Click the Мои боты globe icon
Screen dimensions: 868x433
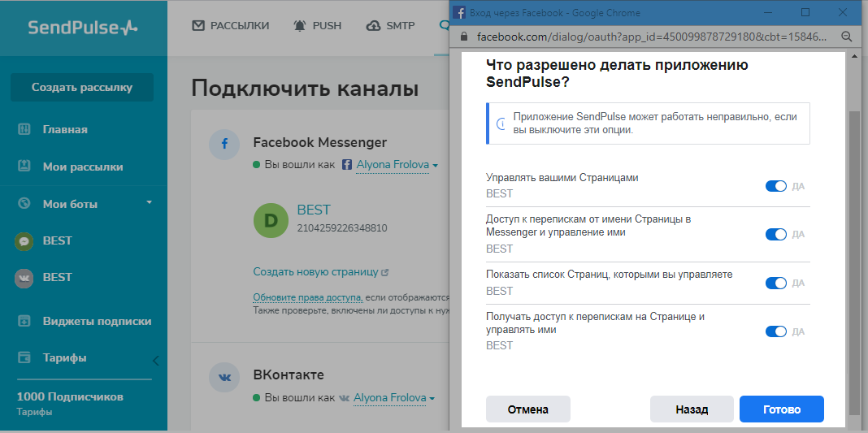pyautogui.click(x=24, y=204)
